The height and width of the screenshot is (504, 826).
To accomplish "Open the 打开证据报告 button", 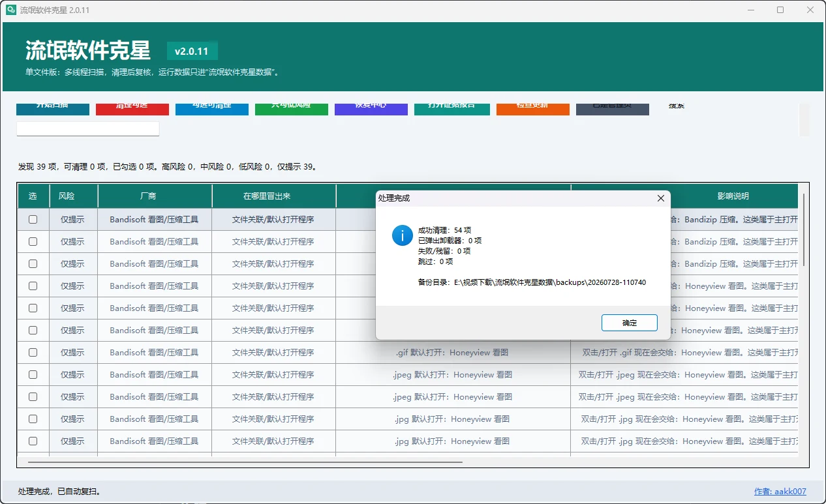I will click(x=452, y=109).
